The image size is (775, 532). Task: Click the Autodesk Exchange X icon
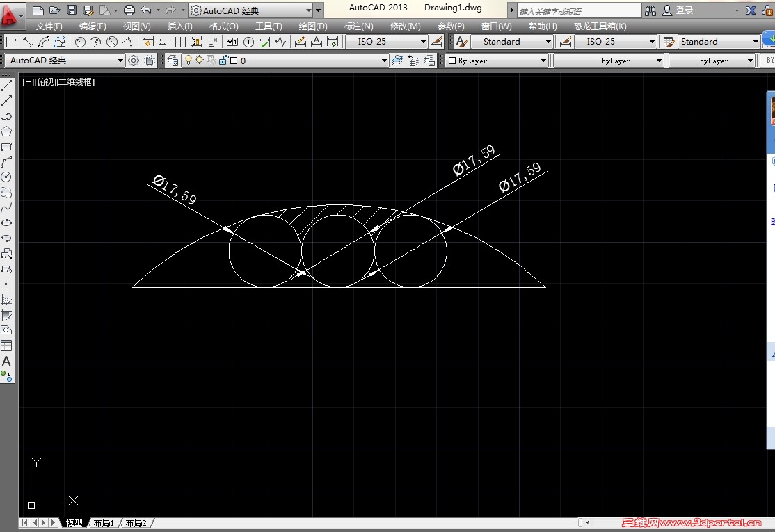click(750, 10)
